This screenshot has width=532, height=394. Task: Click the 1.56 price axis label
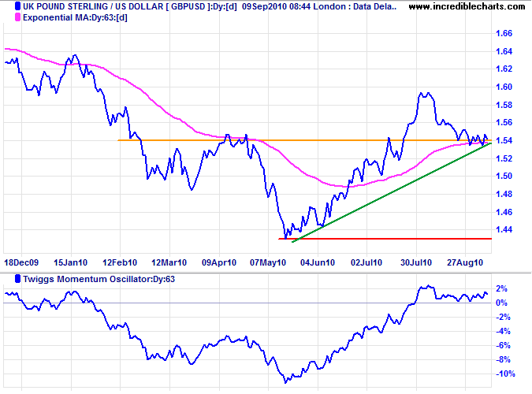504,122
